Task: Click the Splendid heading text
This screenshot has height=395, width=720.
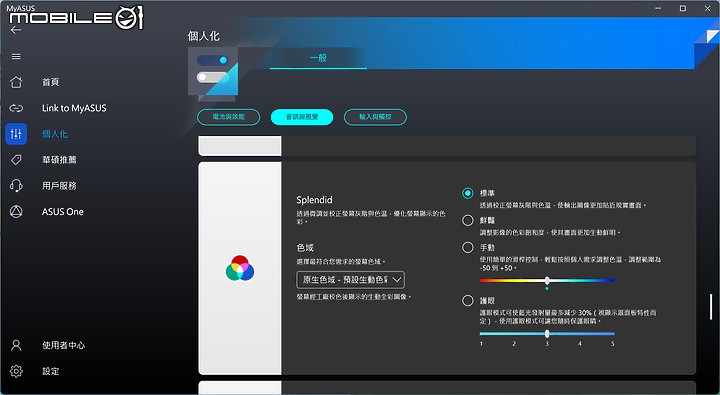Action: [314, 200]
